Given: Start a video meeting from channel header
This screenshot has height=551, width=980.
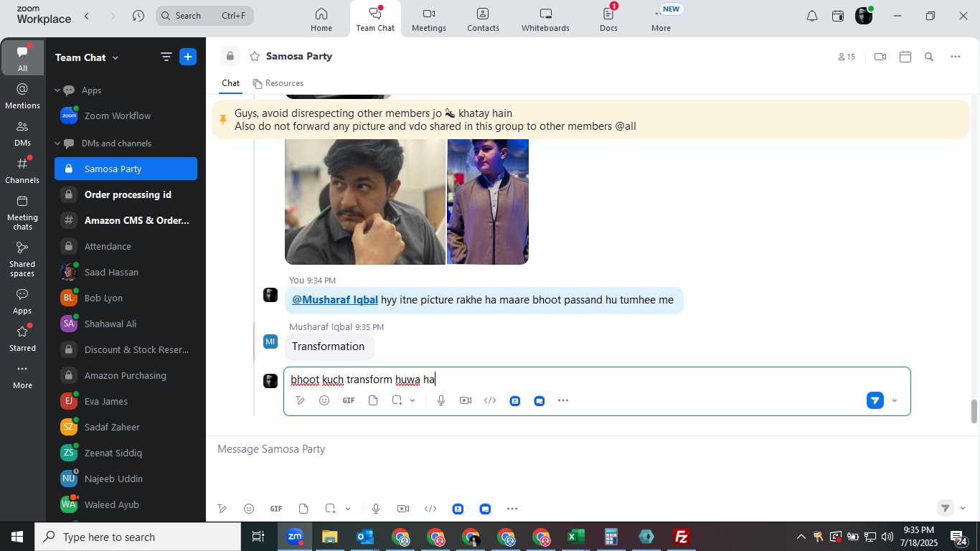Looking at the screenshot, I should pos(880,57).
